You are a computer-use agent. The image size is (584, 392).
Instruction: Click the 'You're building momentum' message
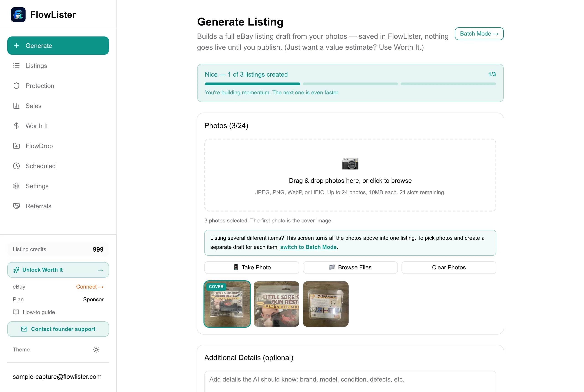pos(272,93)
